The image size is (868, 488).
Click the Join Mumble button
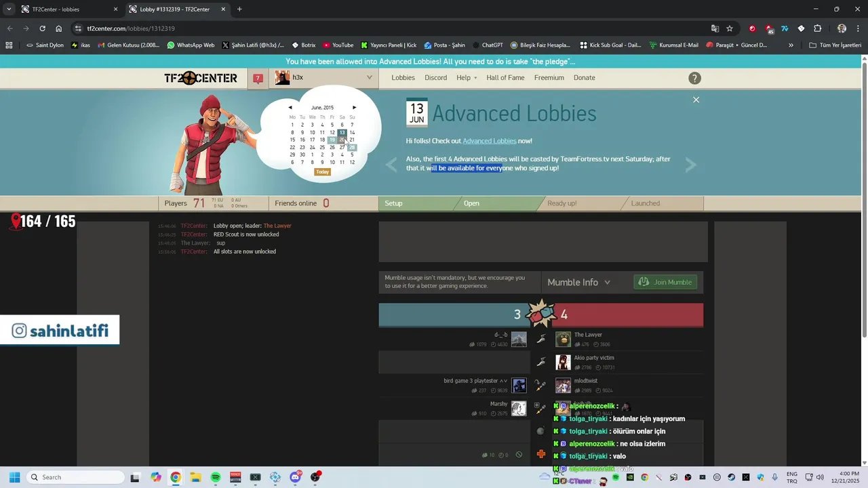click(x=665, y=282)
